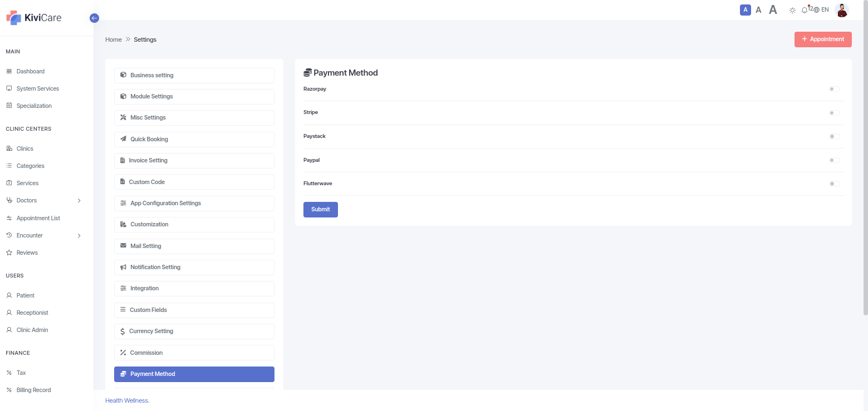
Task: Click the Reviews star icon
Action: (x=9, y=252)
